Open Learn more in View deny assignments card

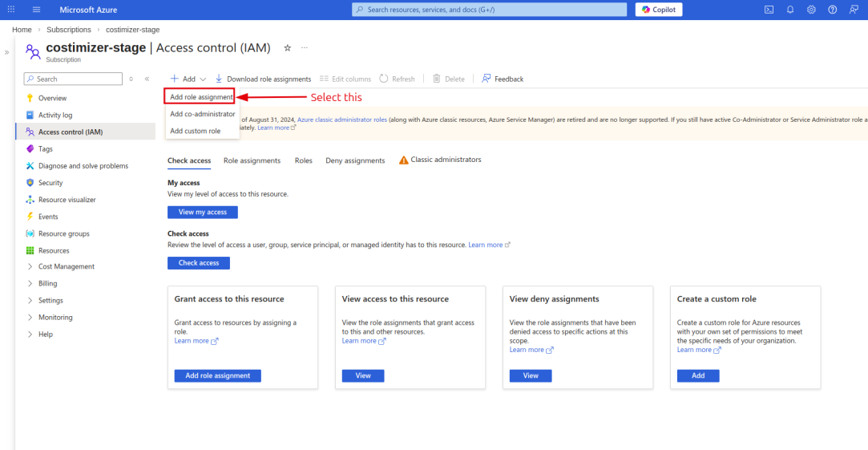point(531,350)
